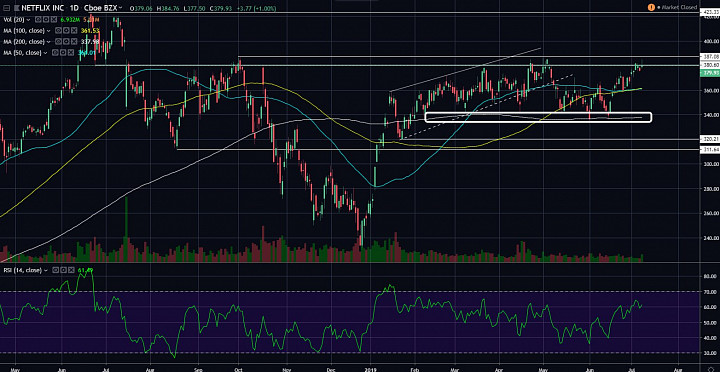Click the 70.00 RSI axis value
Image resolution: width=720 pixels, height=372 pixels.
(711, 292)
